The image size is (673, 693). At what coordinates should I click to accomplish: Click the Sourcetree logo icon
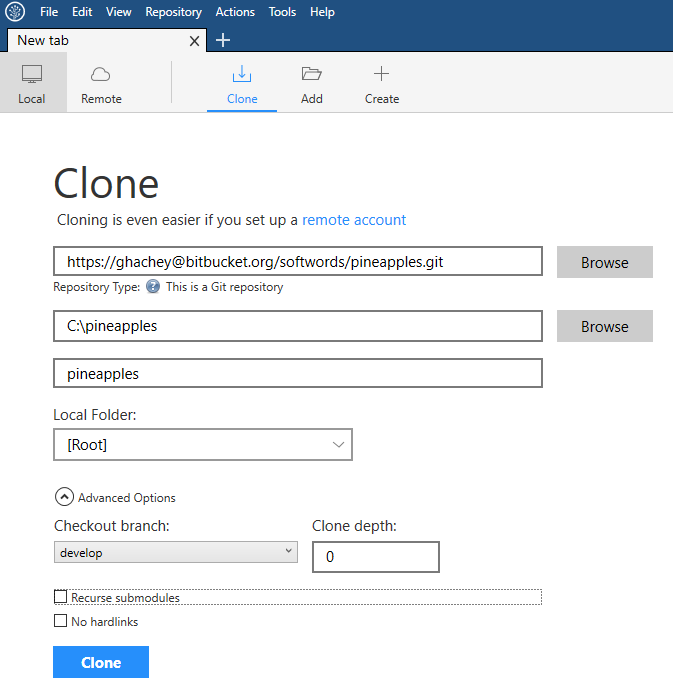coord(15,13)
